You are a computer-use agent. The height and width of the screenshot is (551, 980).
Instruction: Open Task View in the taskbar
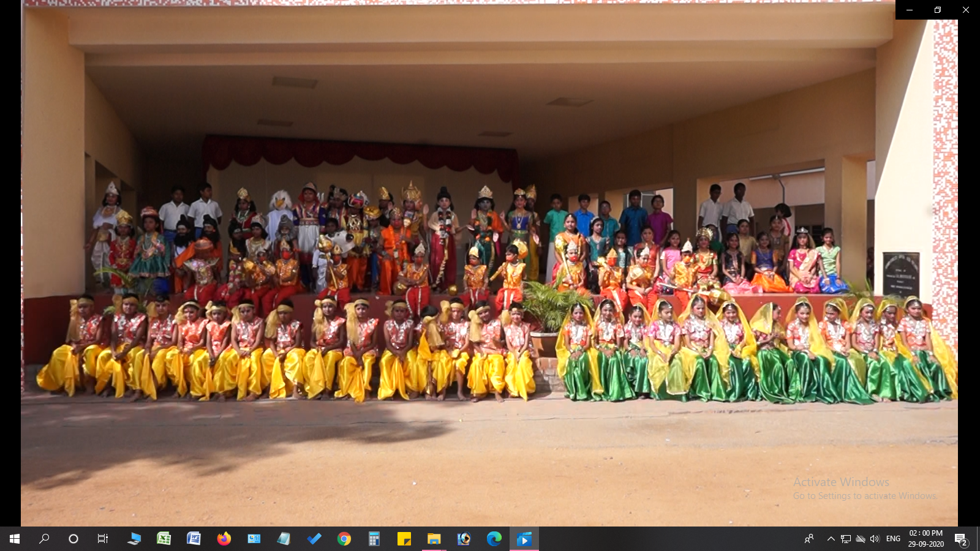pyautogui.click(x=103, y=539)
